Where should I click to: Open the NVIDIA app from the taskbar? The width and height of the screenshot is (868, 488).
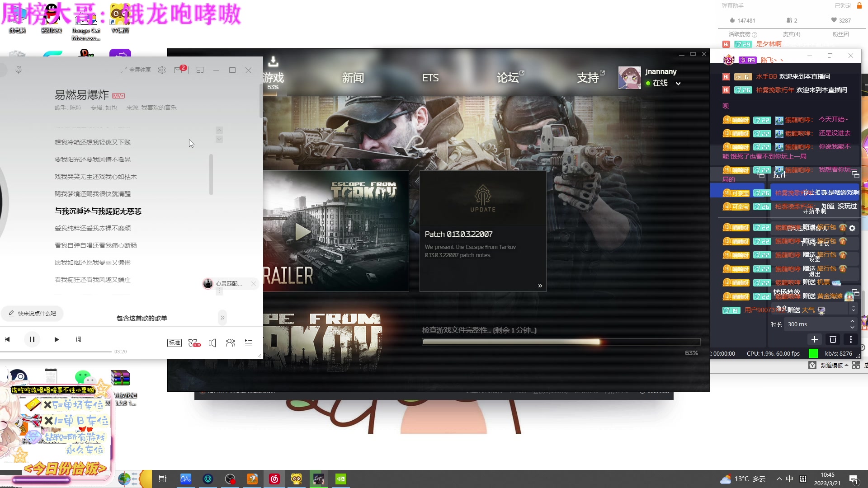click(341, 479)
